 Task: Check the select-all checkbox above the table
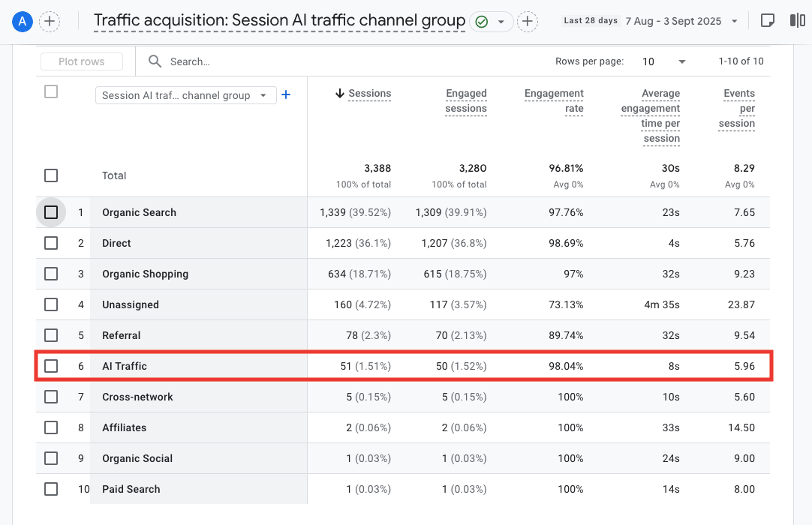click(x=51, y=91)
